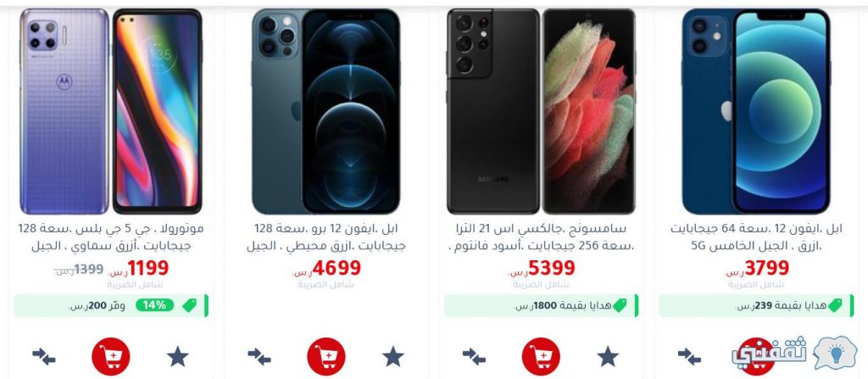Viewport: 868px width, 379px height.
Task: Open the Samsung S21 Ultra product image
Action: click(541, 111)
